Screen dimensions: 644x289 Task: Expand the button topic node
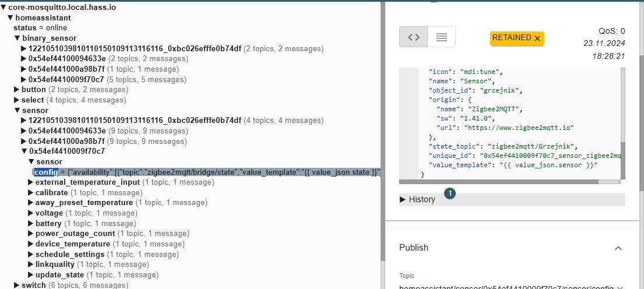[17, 90]
